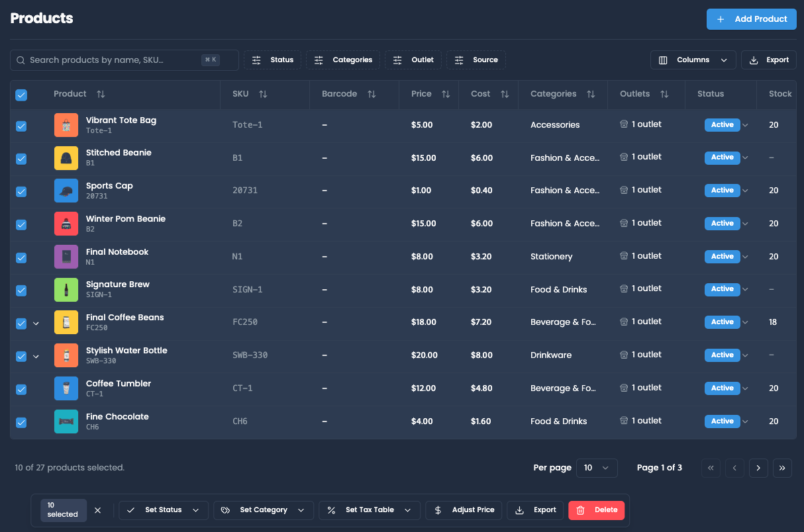
Task: Open the Set Tax Table dropdown
Action: (x=370, y=510)
